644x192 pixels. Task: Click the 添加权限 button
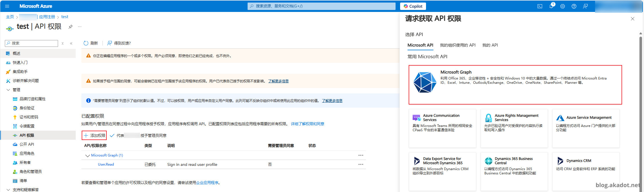[94, 135]
